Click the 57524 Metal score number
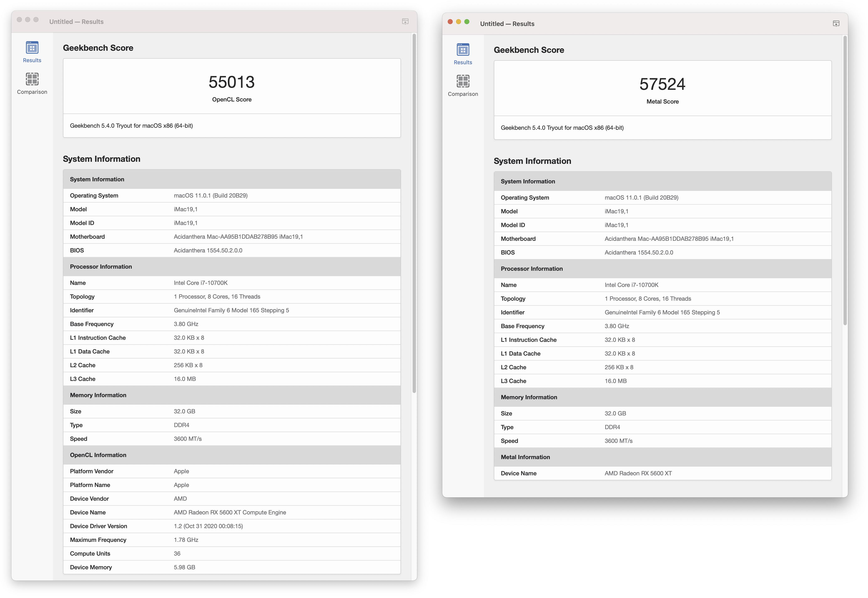Image resolution: width=868 pixels, height=598 pixels. 662,84
